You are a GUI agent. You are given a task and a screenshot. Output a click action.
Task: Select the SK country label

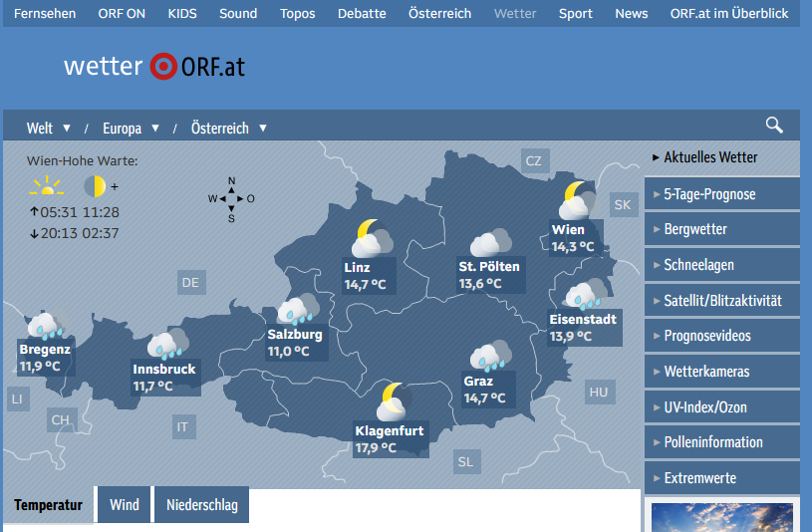[623, 204]
